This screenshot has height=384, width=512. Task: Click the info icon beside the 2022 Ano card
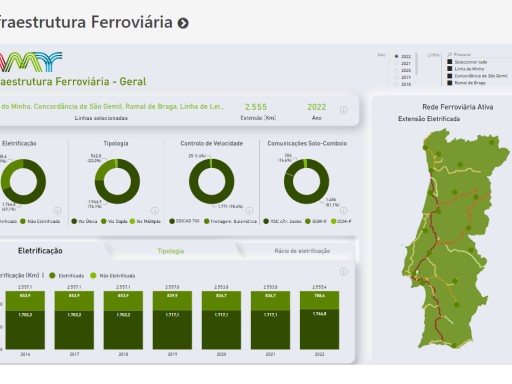(x=344, y=110)
